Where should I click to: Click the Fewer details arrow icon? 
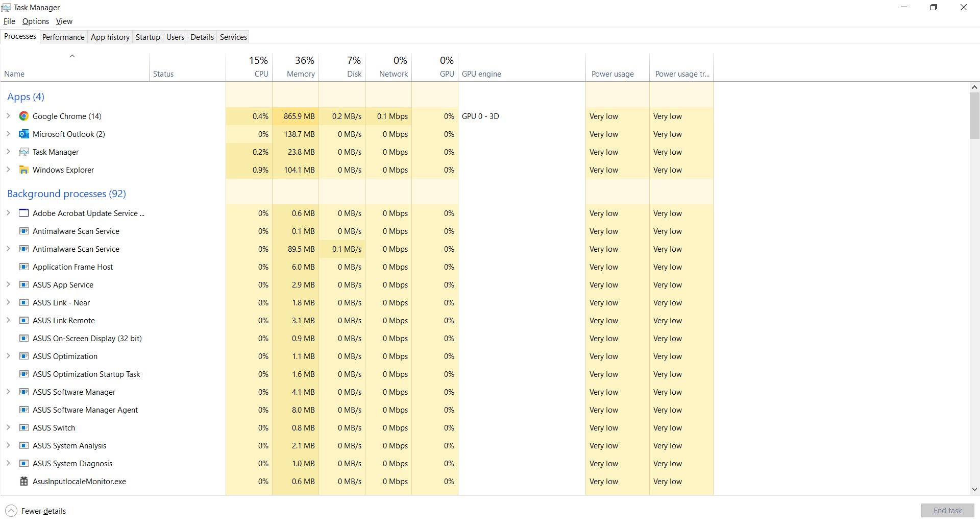pyautogui.click(x=11, y=511)
